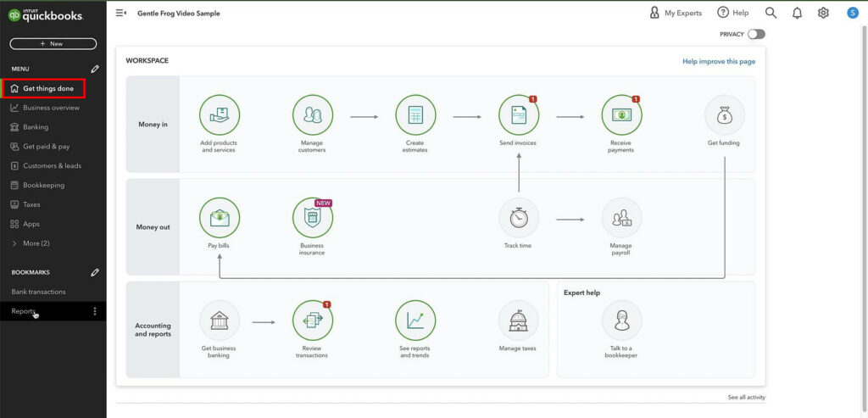Click the Gentle Frog Video Sample title
The width and height of the screenshot is (868, 418).
pos(179,14)
